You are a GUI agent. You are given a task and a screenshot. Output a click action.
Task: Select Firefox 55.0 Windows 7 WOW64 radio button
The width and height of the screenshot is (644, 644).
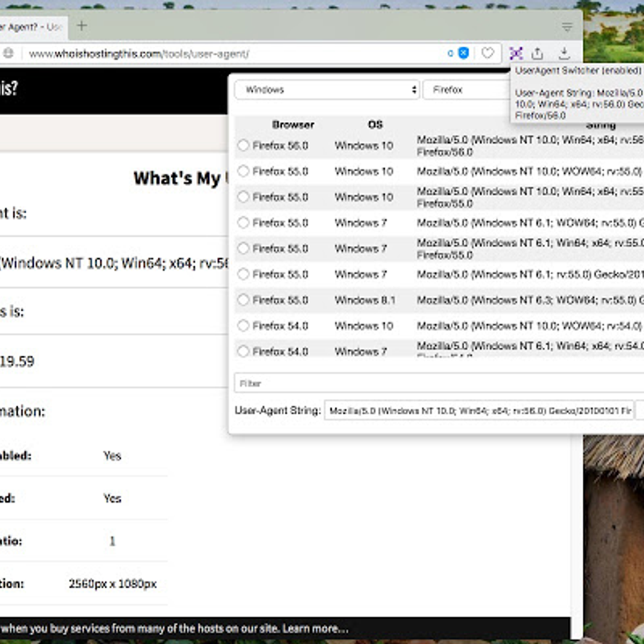click(x=244, y=223)
